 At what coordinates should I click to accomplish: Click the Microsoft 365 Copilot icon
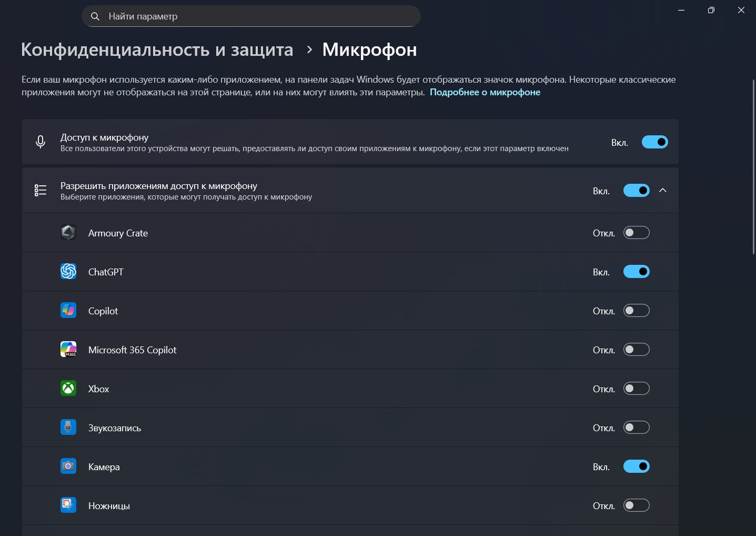[68, 350]
